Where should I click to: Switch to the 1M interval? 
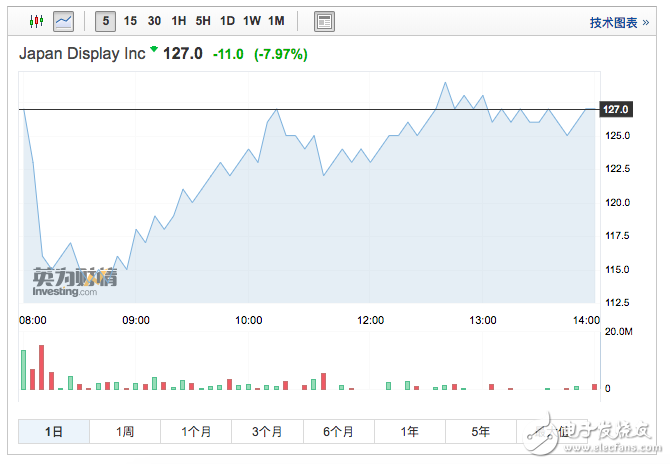(x=276, y=21)
